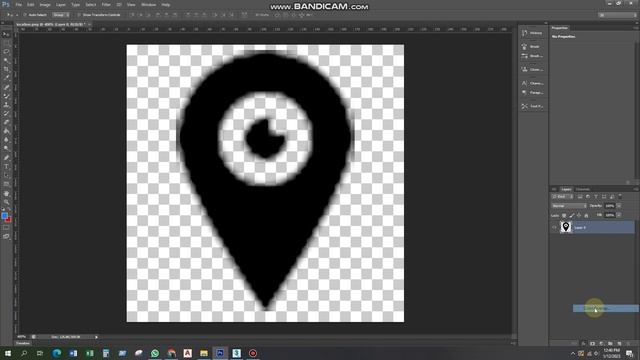
Task: Open the Brush panel icon
Action: pyautogui.click(x=524, y=47)
